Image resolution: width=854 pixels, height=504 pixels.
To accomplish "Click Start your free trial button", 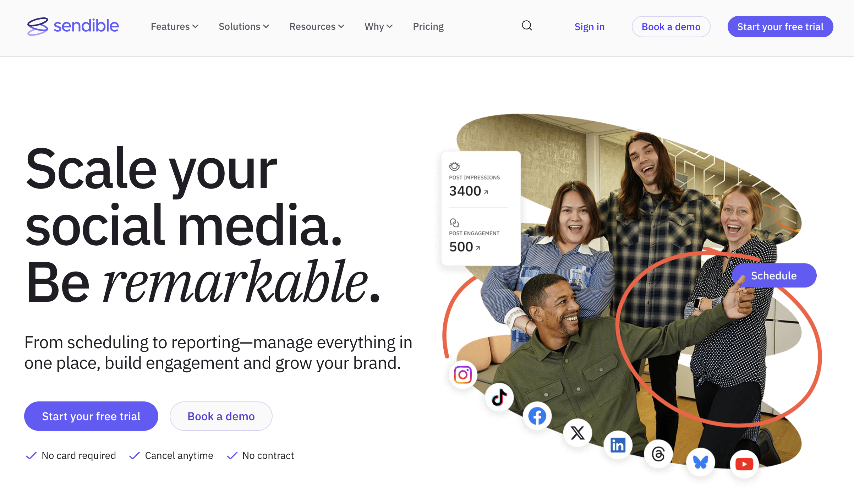I will point(91,416).
